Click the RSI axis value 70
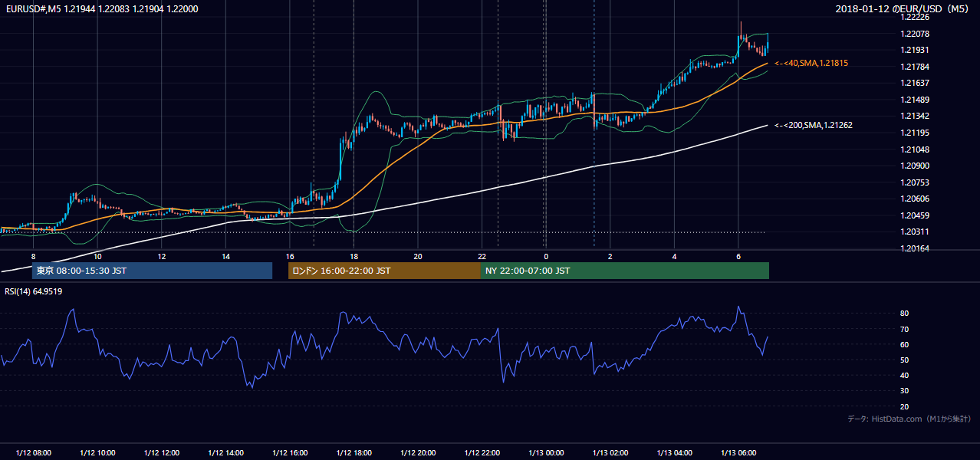 [905, 329]
